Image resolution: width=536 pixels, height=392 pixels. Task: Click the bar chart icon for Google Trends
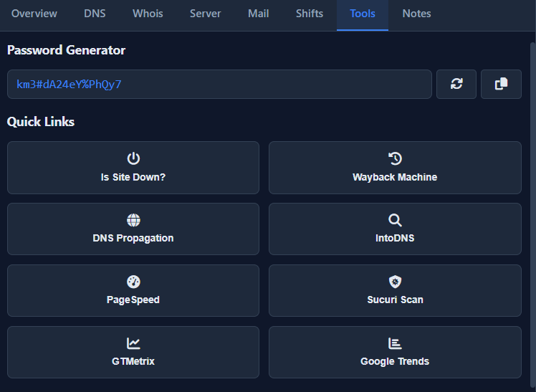point(395,343)
